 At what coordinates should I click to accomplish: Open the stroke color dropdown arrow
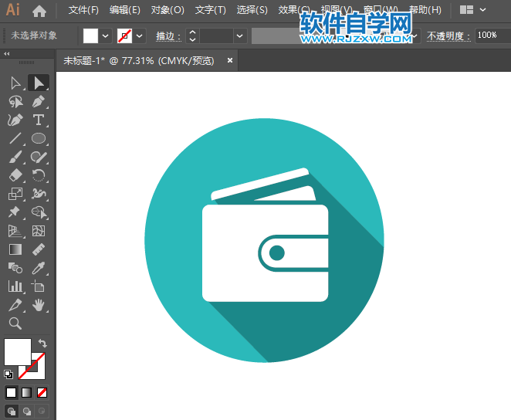point(140,36)
